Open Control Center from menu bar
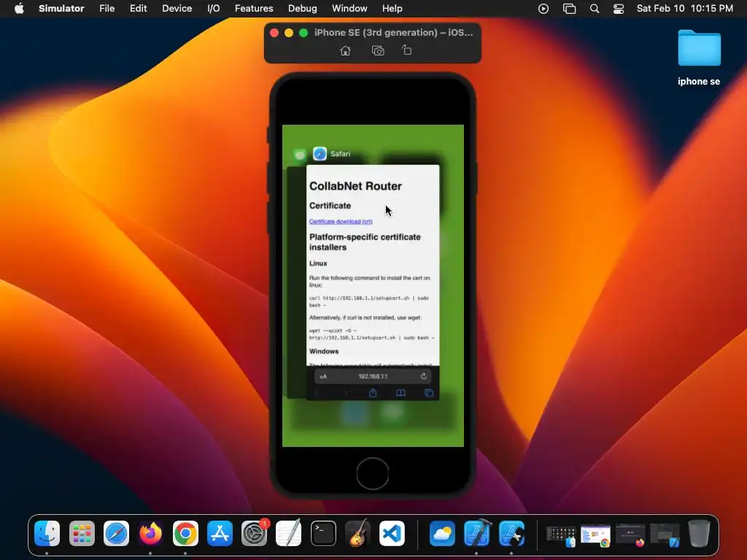The image size is (747, 560). (x=619, y=9)
